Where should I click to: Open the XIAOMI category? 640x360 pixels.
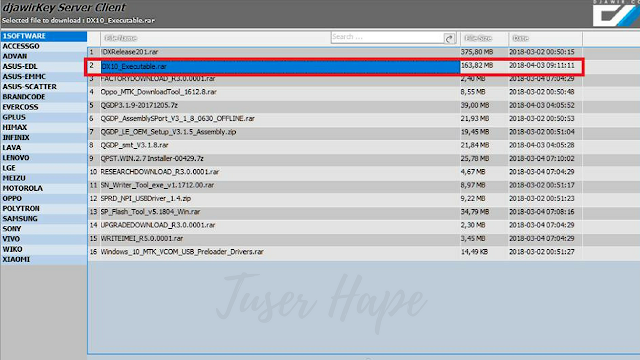click(x=44, y=260)
